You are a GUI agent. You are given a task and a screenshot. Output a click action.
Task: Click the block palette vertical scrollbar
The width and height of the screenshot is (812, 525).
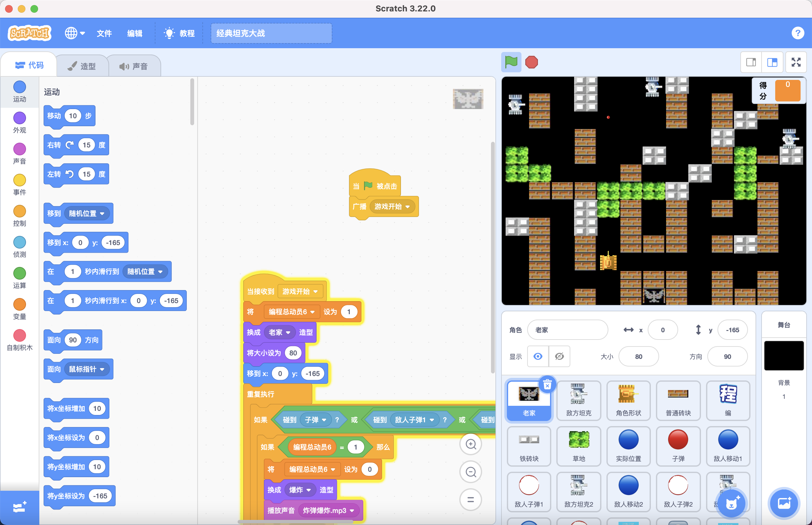[192, 101]
